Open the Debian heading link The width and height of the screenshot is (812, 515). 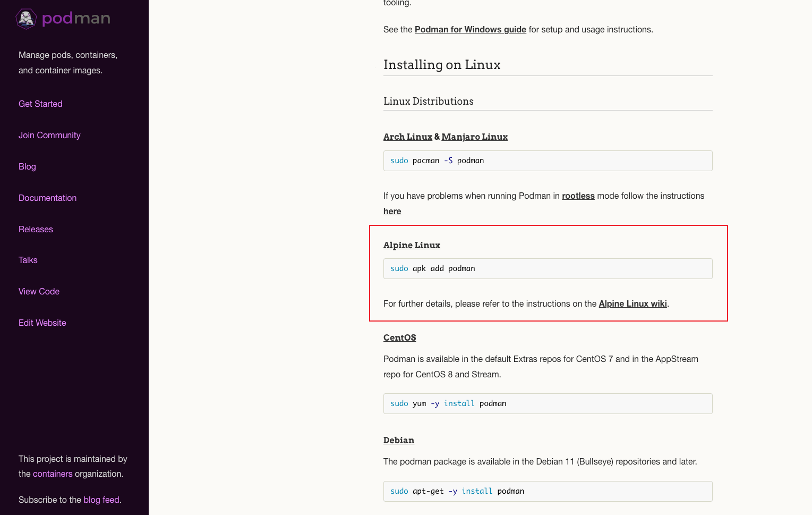tap(398, 440)
